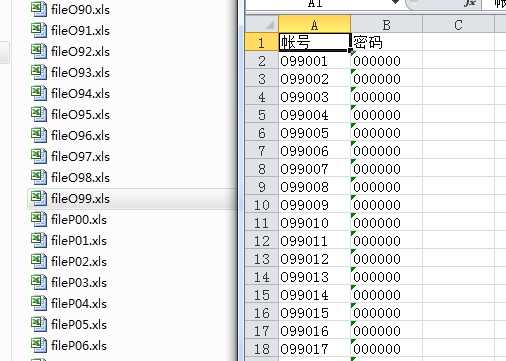
Task: Click cell containing 099017
Action: point(315,349)
